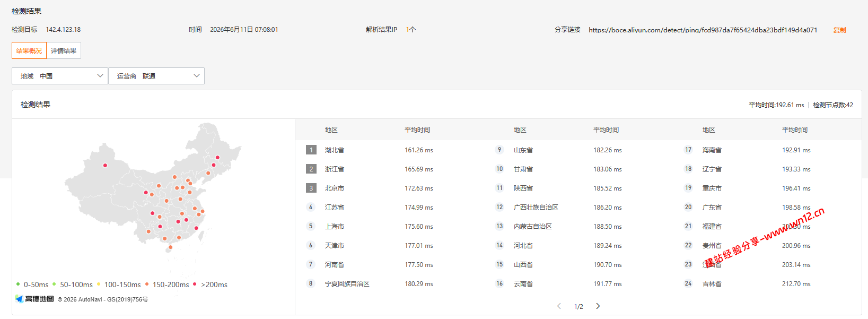This screenshot has width=868, height=319.
Task: Click rank 11 badge for 陕西省
Action: [499, 188]
